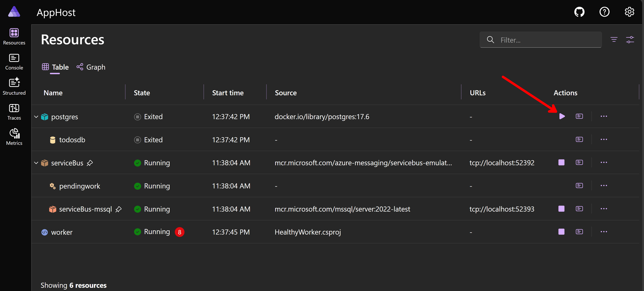The width and height of the screenshot is (644, 291).
Task: Open the settings gear
Action: pyautogui.click(x=629, y=12)
